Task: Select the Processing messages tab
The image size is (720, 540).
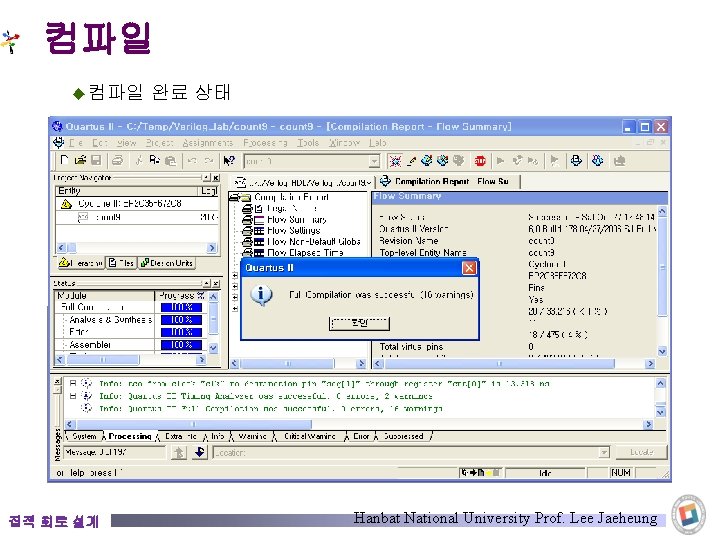Action: click(130, 436)
